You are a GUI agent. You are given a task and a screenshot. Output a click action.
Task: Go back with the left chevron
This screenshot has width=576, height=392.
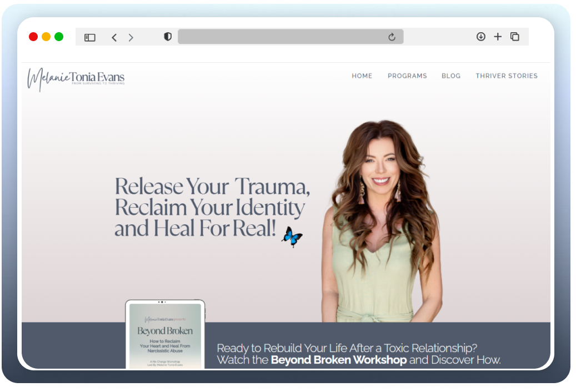pyautogui.click(x=114, y=37)
